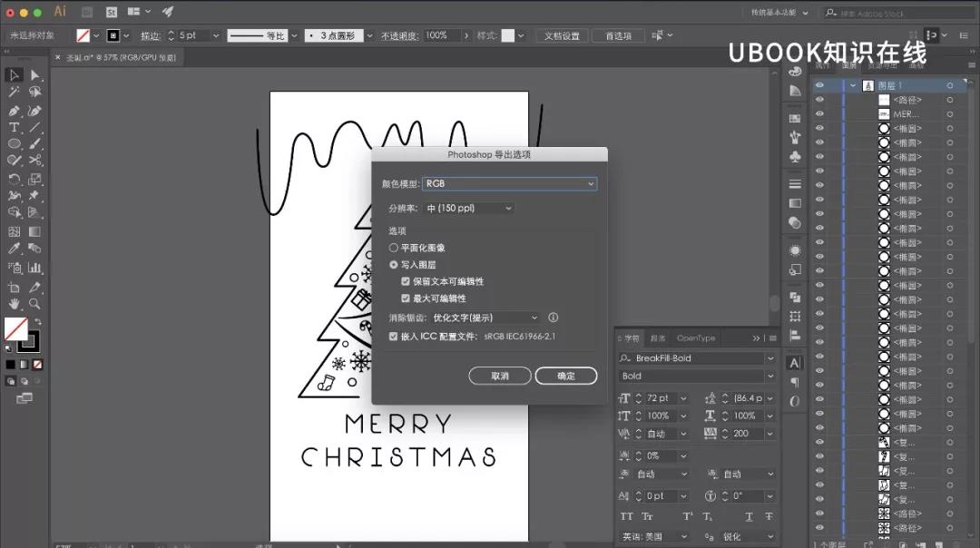Apply Small Caps Tr button
Image resolution: width=980 pixels, height=548 pixels.
click(647, 516)
